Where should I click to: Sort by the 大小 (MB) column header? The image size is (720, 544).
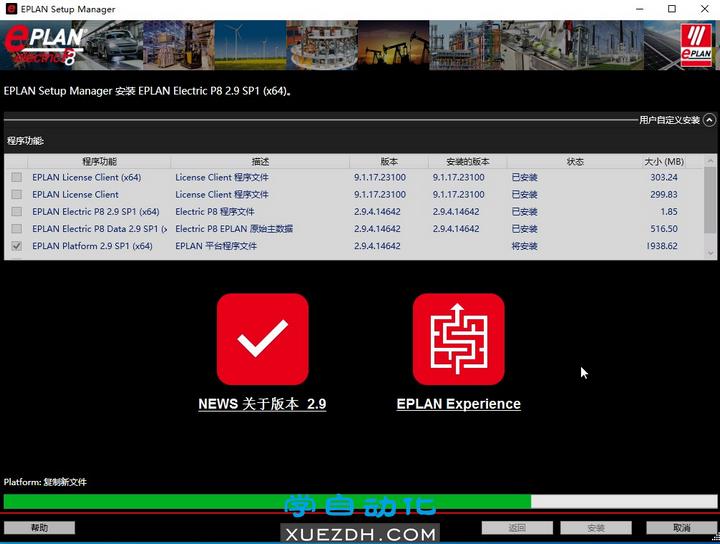(664, 162)
